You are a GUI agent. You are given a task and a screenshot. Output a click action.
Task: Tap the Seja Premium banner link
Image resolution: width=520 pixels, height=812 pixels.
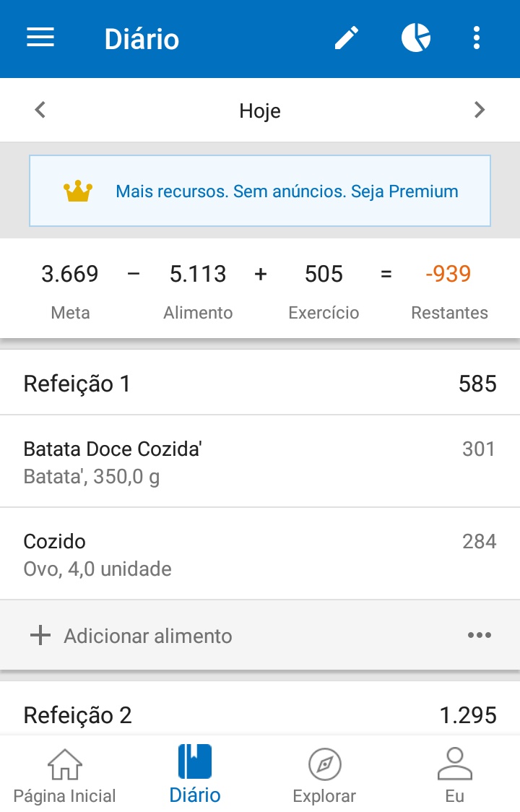click(287, 191)
